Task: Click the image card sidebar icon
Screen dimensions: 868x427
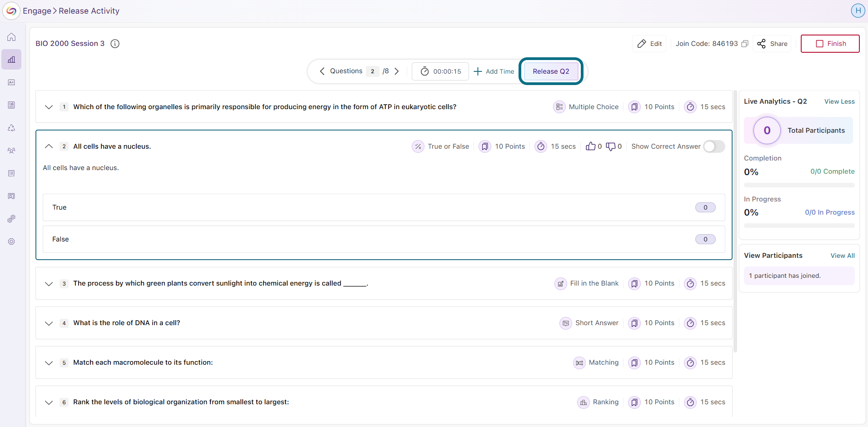Action: (11, 82)
